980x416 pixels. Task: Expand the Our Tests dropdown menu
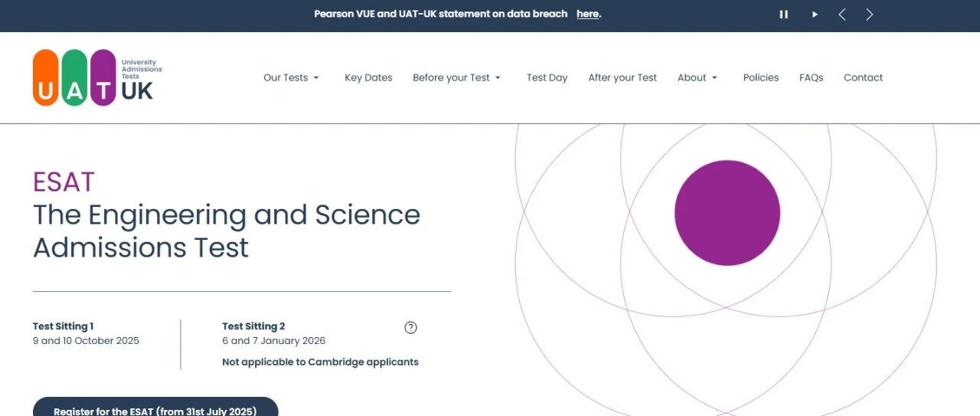pos(291,77)
